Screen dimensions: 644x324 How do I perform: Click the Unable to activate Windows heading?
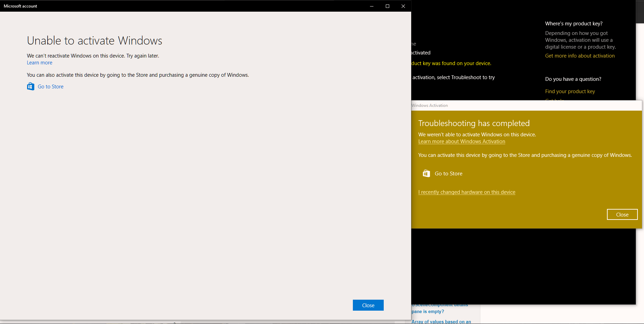click(94, 40)
